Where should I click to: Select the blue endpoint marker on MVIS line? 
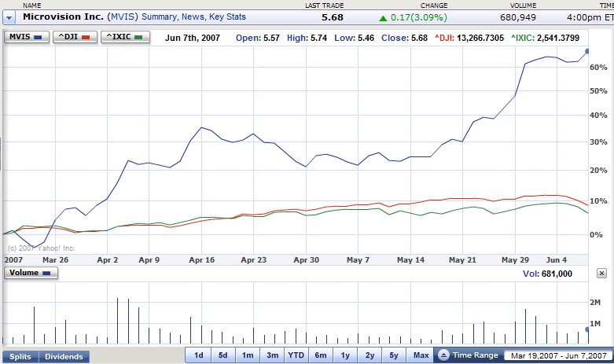(586, 51)
